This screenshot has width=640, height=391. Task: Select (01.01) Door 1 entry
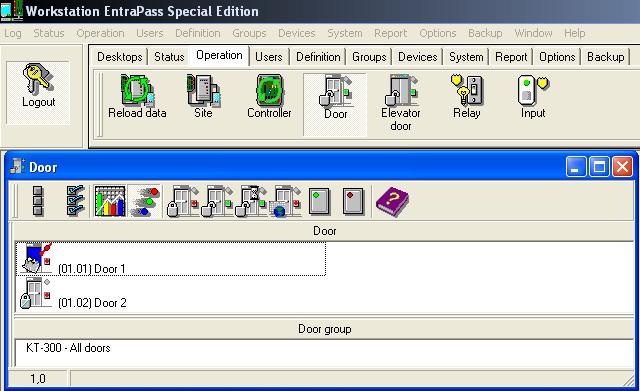click(171, 259)
